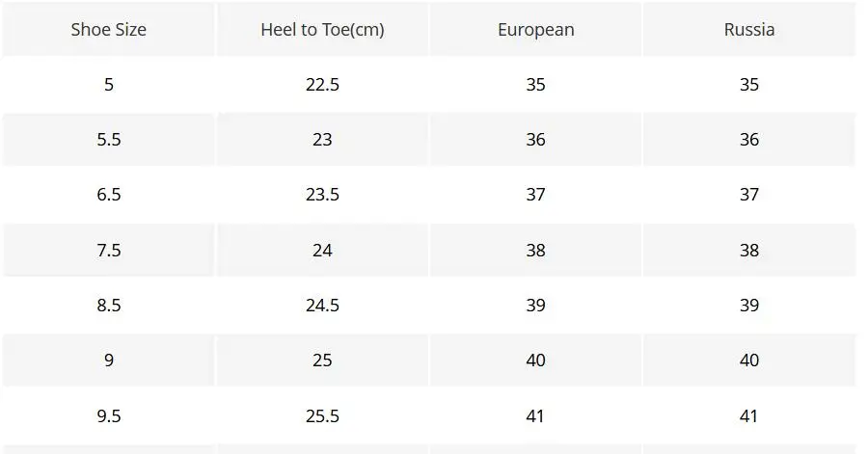868x454 pixels.
Task: Click the Russia column header
Action: pos(749,30)
